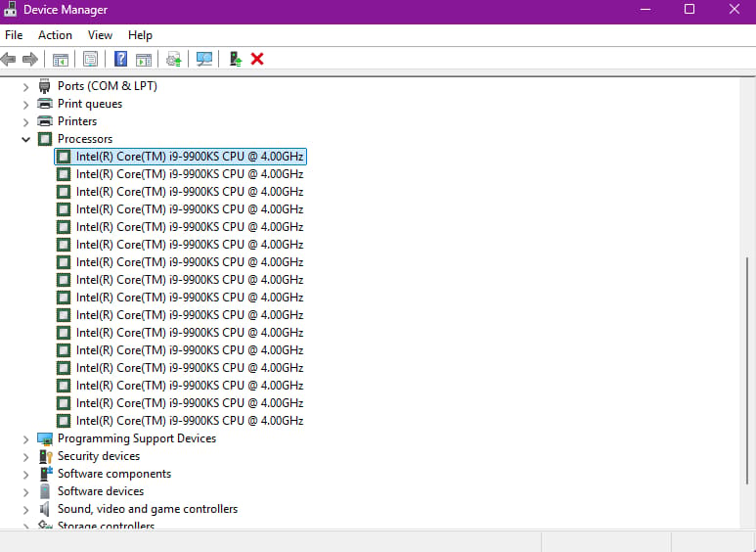This screenshot has width=756, height=552.
Task: Select the Processors category label
Action: (x=85, y=139)
